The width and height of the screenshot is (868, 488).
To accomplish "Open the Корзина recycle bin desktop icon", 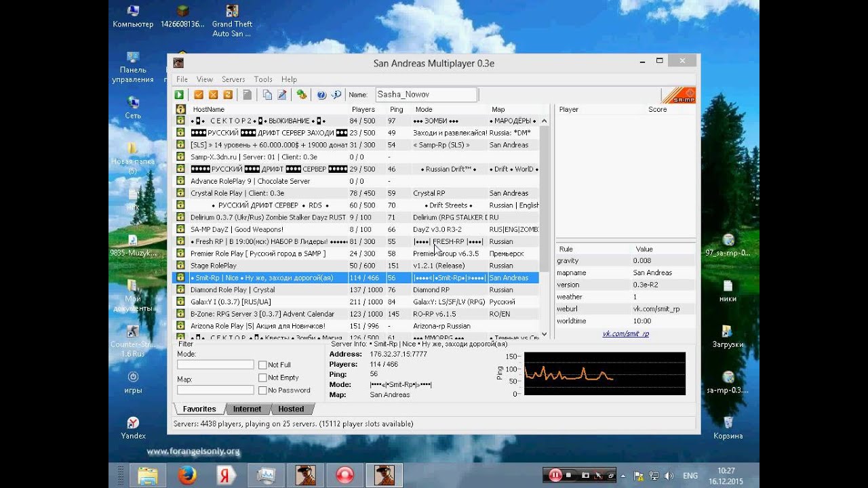I will [x=728, y=428].
